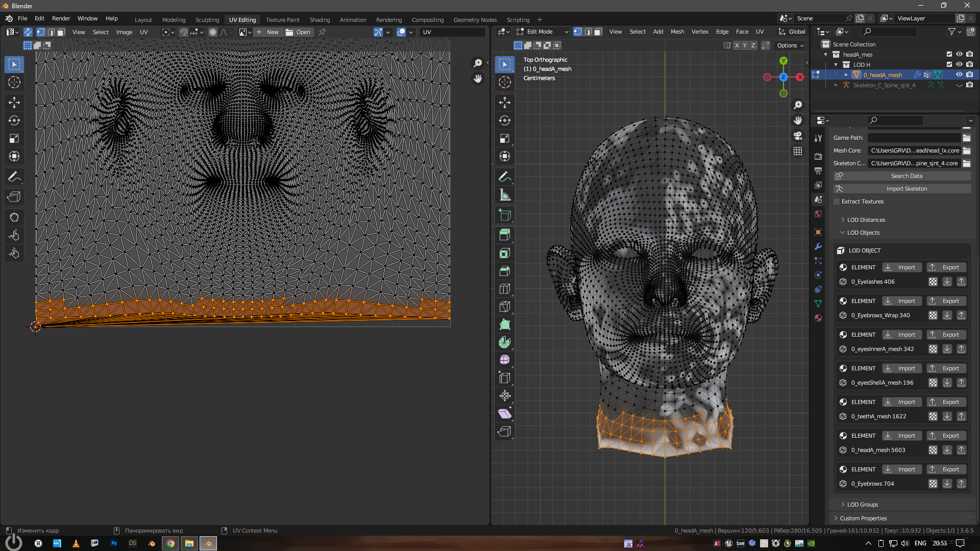Toggle render visibility of Skeleton_C_Spine_sjnt_4
Viewport: 980px width, 551px height.
click(x=969, y=85)
